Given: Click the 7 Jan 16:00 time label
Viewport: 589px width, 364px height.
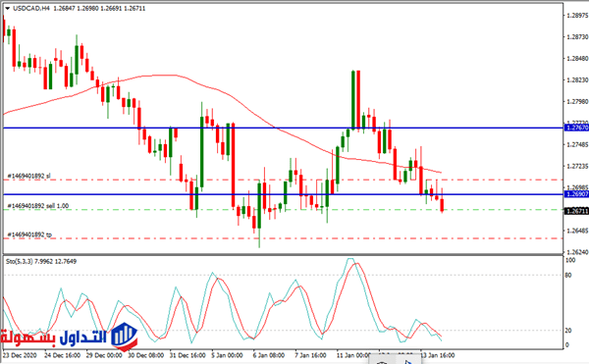Looking at the screenshot, I should (x=310, y=355).
